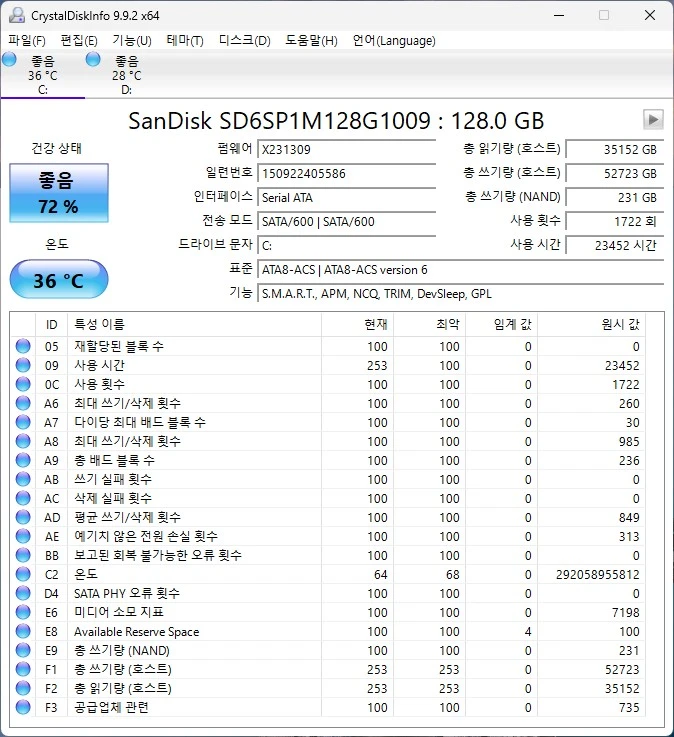Click the status orb for attribute F3

[x=23, y=707]
